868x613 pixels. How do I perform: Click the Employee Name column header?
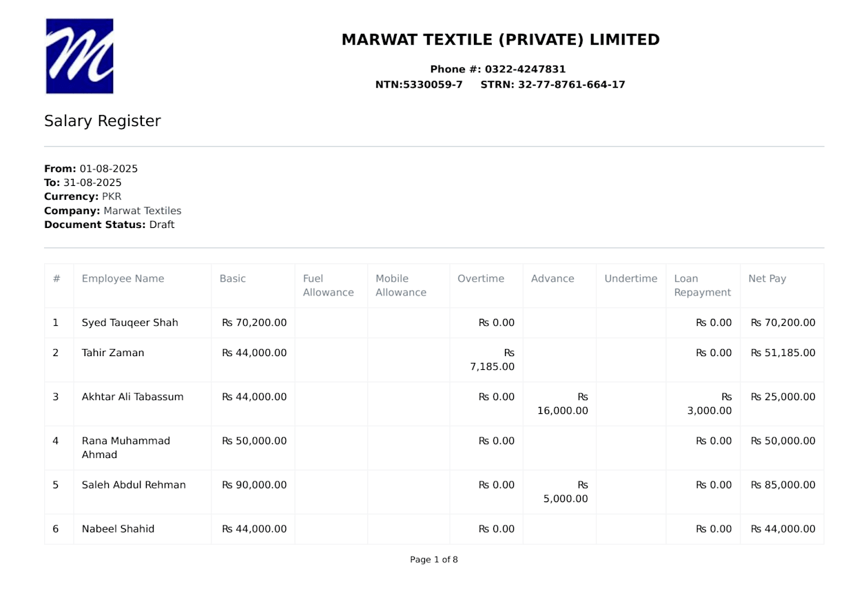pyautogui.click(x=123, y=279)
